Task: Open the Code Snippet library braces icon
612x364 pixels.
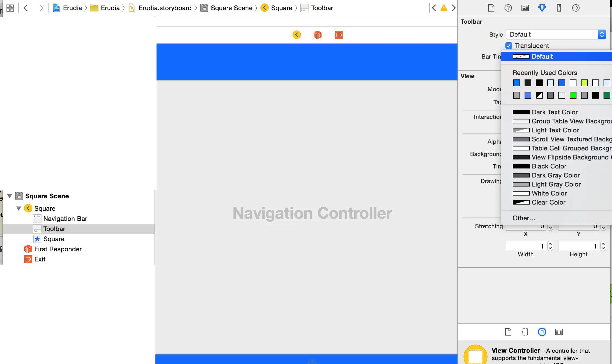Action: tap(525, 332)
